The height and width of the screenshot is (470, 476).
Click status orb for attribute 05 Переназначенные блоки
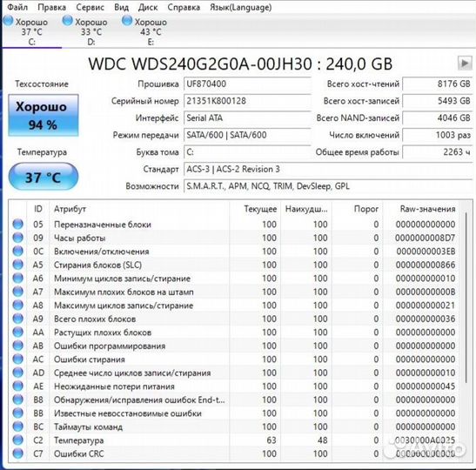point(18,224)
